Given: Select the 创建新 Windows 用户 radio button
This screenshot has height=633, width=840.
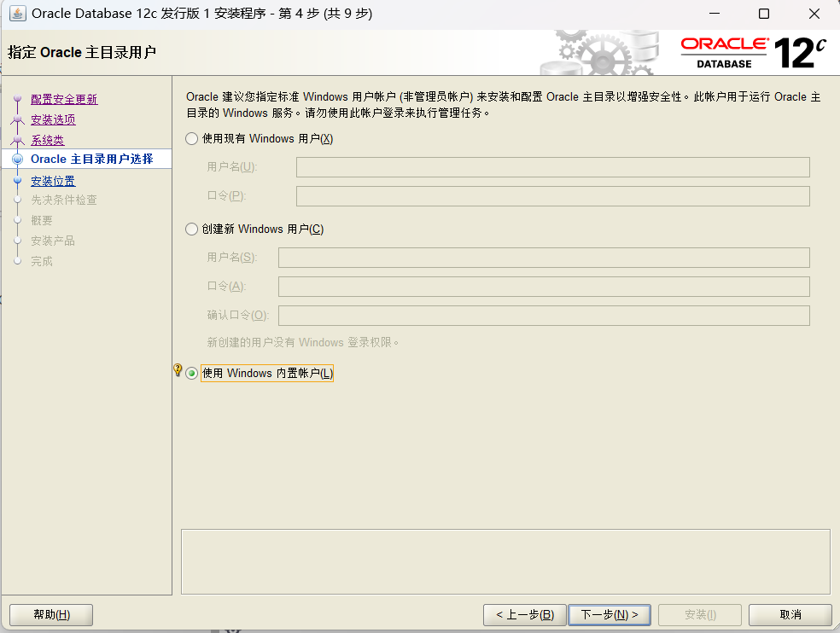Looking at the screenshot, I should (192, 229).
